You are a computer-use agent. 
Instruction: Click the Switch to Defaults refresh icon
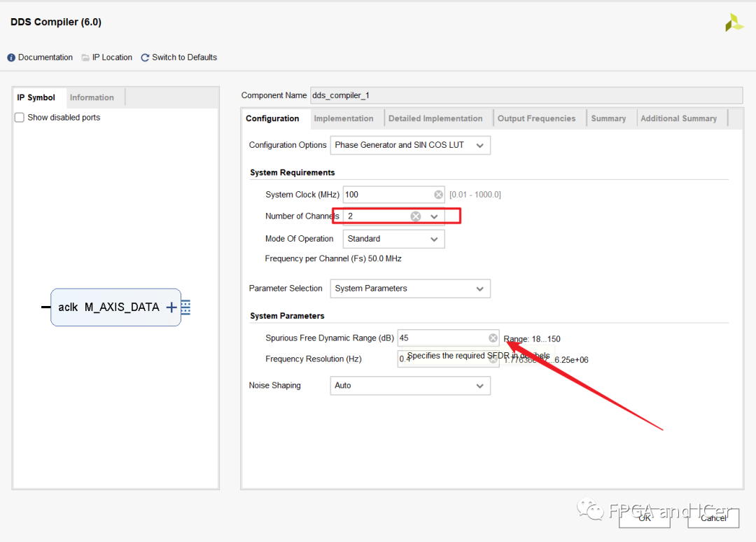coord(145,57)
